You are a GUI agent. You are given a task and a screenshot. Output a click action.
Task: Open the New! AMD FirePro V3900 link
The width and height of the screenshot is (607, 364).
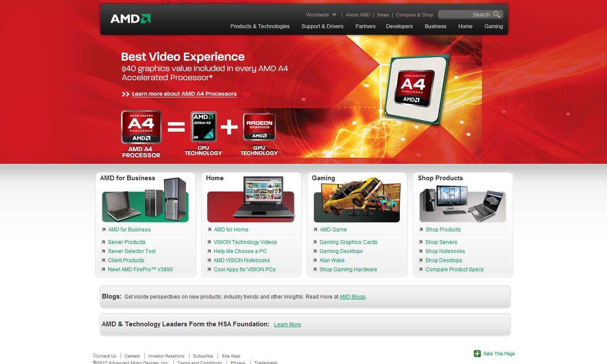(x=140, y=270)
